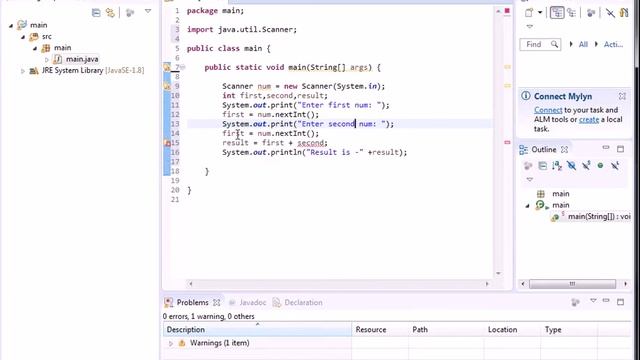Toggle Categorized presentation in Task List
Viewport: 640px width, 360px height.
pos(557,13)
